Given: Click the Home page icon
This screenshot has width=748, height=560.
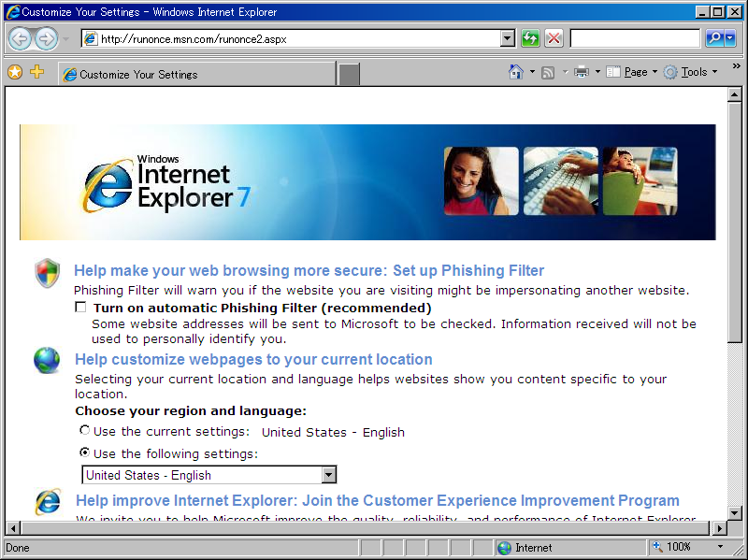Looking at the screenshot, I should pyautogui.click(x=516, y=72).
